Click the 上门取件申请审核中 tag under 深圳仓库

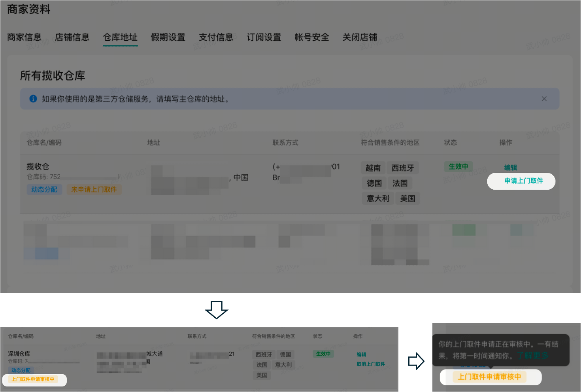(33, 379)
